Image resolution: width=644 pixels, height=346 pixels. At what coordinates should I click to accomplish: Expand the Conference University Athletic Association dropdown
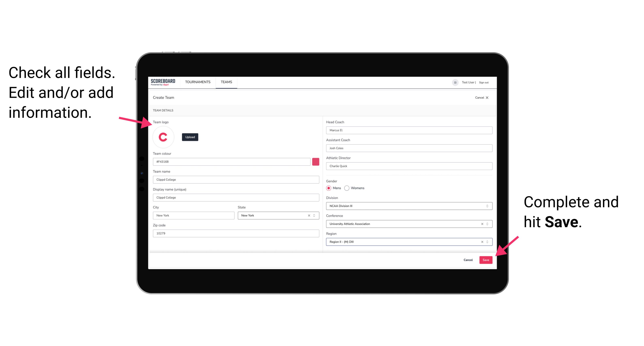tap(487, 224)
